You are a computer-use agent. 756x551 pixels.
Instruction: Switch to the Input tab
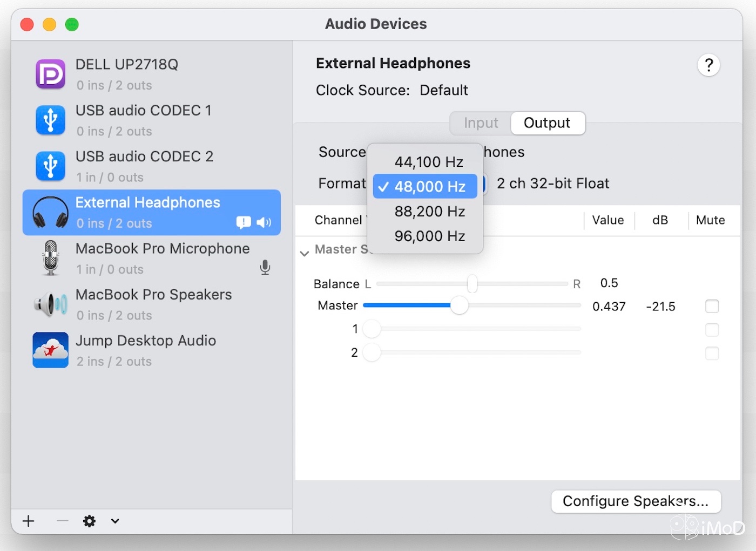coord(481,123)
